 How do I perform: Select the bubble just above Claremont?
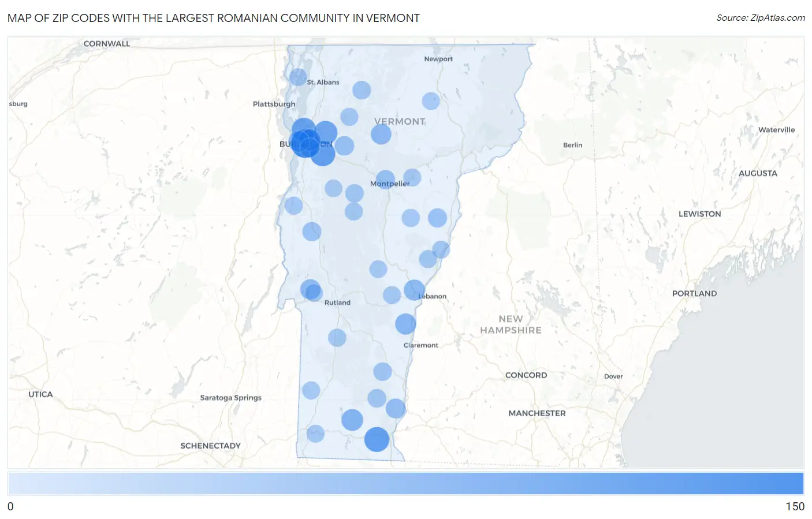pyautogui.click(x=405, y=324)
